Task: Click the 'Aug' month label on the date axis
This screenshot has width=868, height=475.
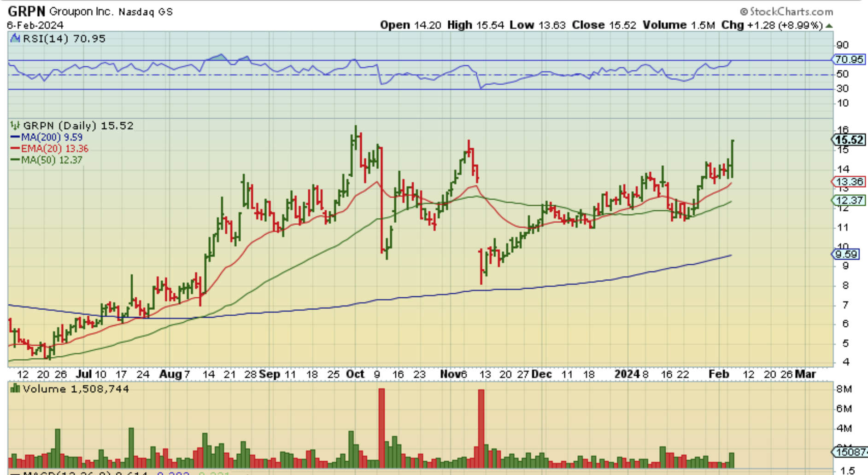Action: (x=170, y=374)
